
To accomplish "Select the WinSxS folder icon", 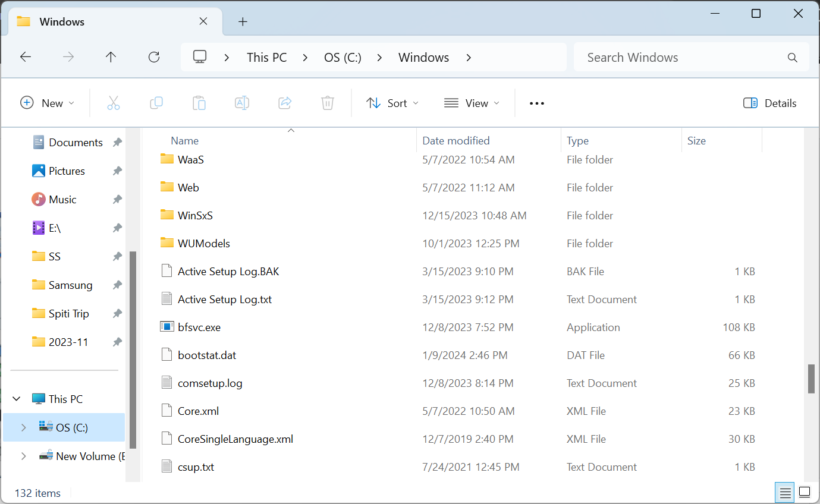I will 167,215.
